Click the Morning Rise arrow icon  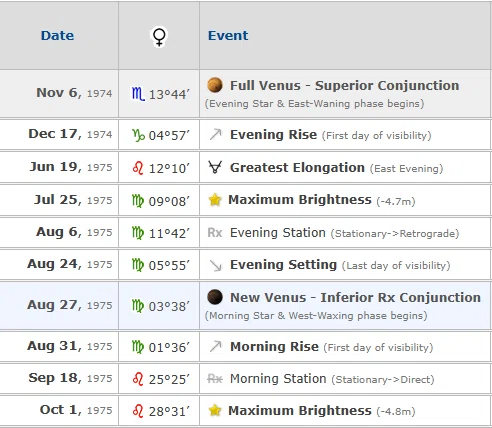point(216,347)
